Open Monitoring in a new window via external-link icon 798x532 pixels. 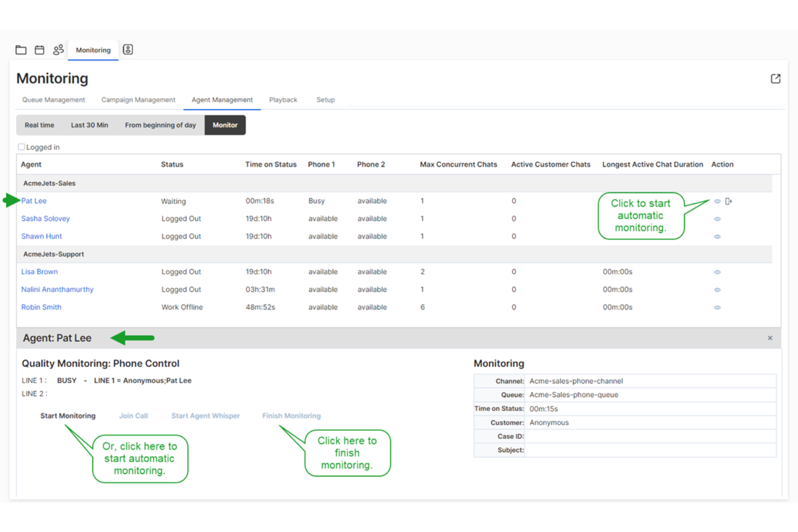pos(775,78)
